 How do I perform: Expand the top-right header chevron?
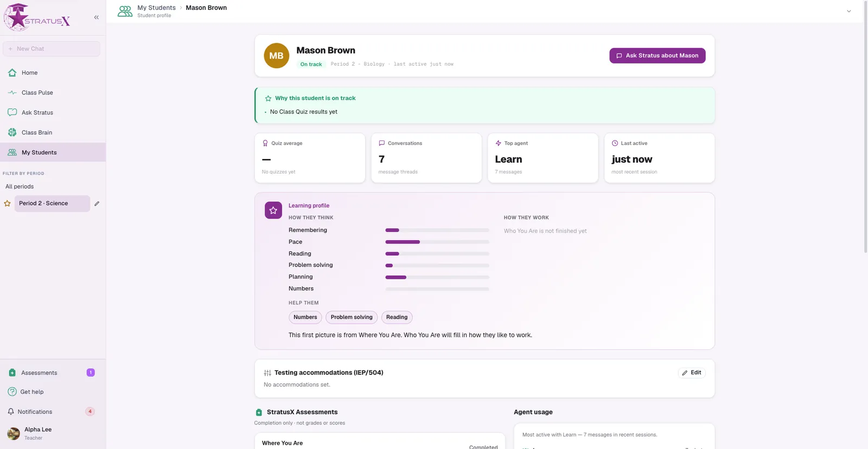tap(849, 11)
